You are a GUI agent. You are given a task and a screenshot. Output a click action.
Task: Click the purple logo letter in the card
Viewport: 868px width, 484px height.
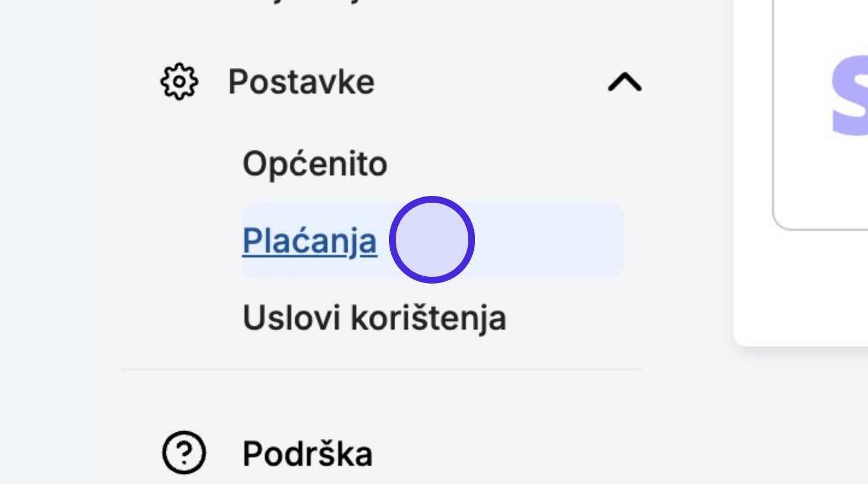(849, 95)
